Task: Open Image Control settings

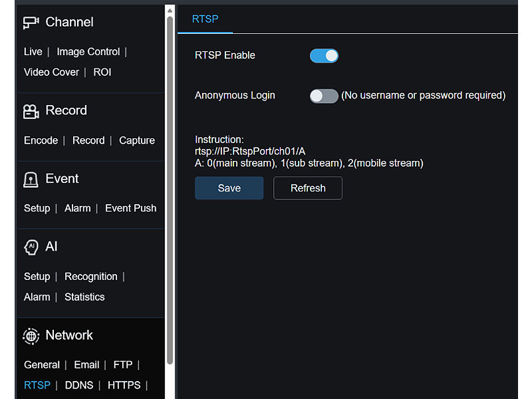Action: (x=88, y=51)
